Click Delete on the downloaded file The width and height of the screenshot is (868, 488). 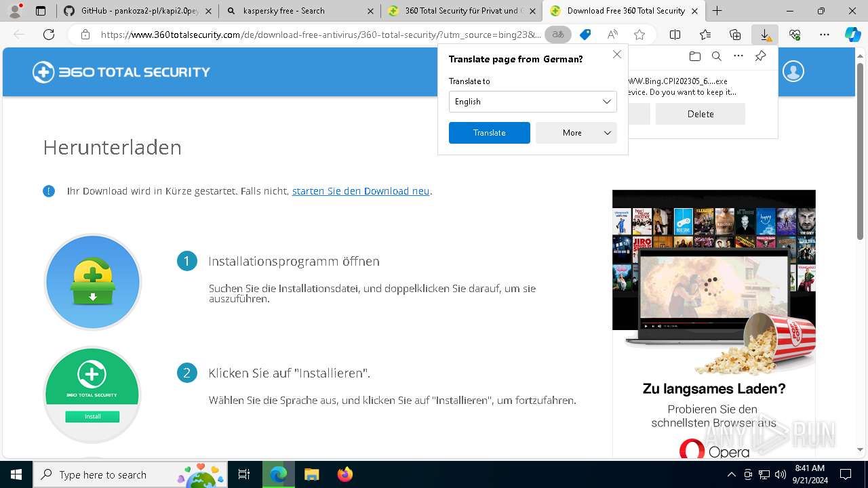pos(701,114)
